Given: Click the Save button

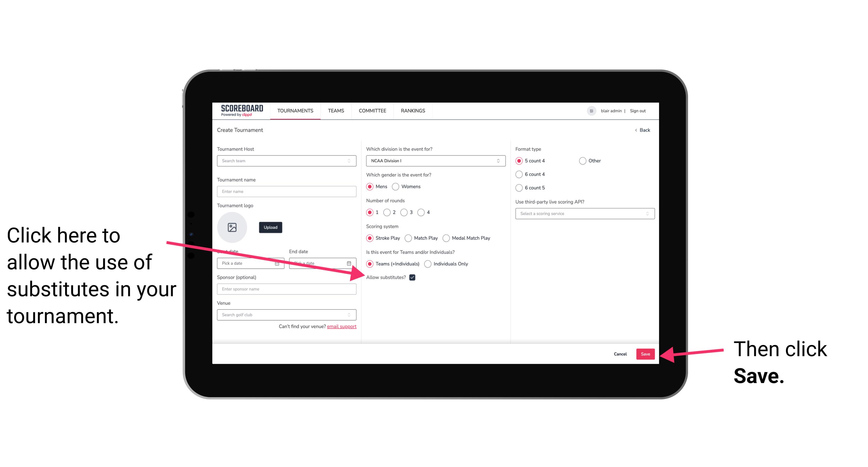Looking at the screenshot, I should click(x=646, y=354).
